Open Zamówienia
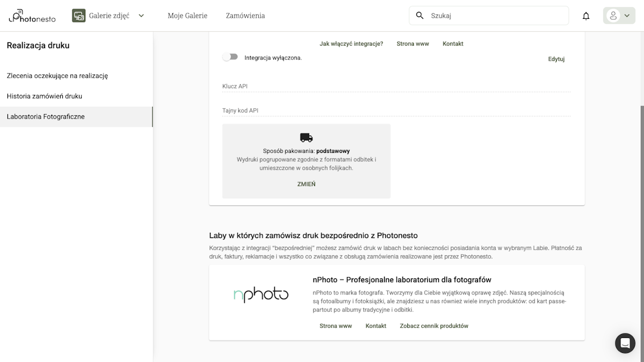 pos(245,16)
